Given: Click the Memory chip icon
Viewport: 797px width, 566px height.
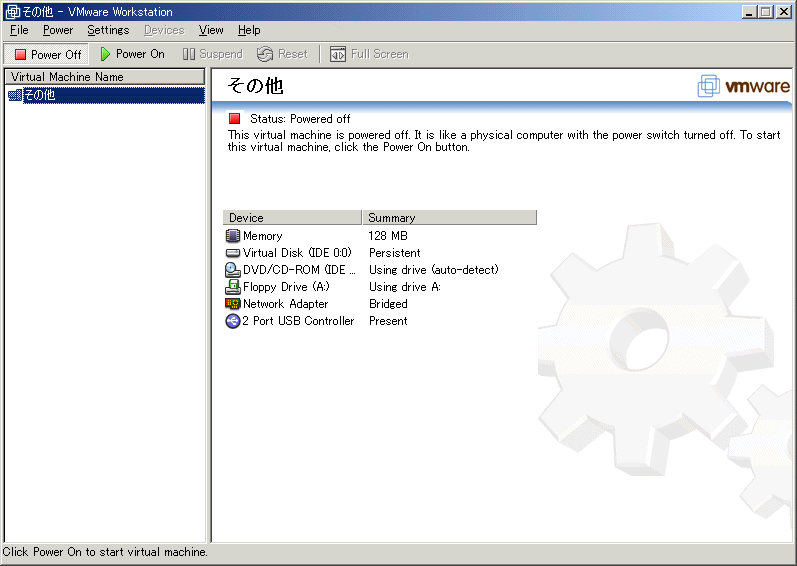Looking at the screenshot, I should 233,236.
